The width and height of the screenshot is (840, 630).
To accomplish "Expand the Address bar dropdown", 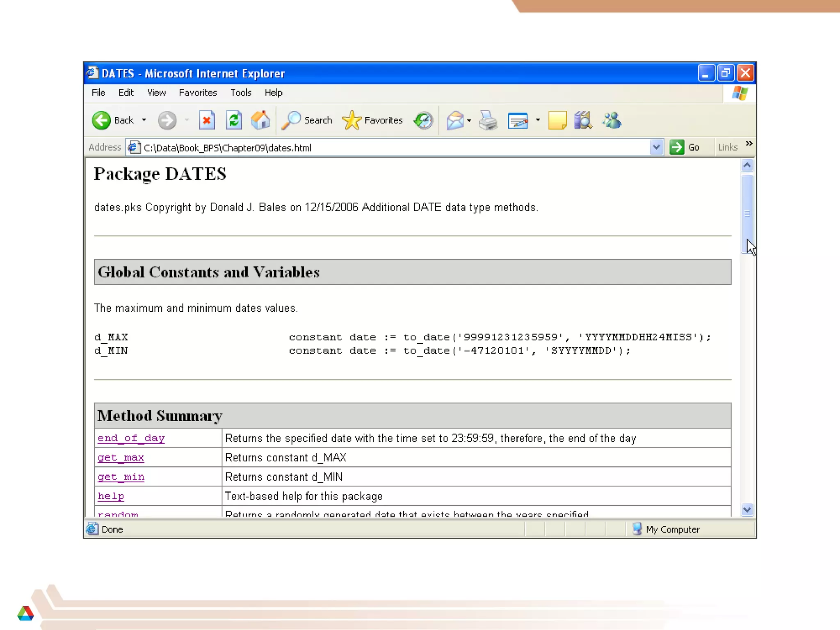I will coord(656,147).
